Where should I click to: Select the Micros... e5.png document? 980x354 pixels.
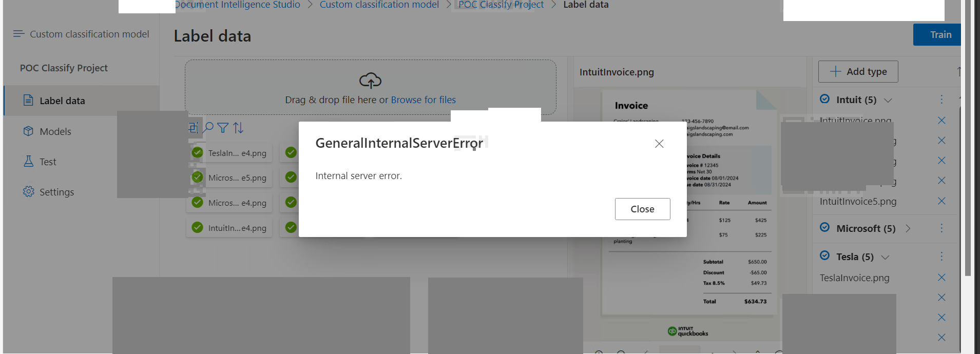229,178
